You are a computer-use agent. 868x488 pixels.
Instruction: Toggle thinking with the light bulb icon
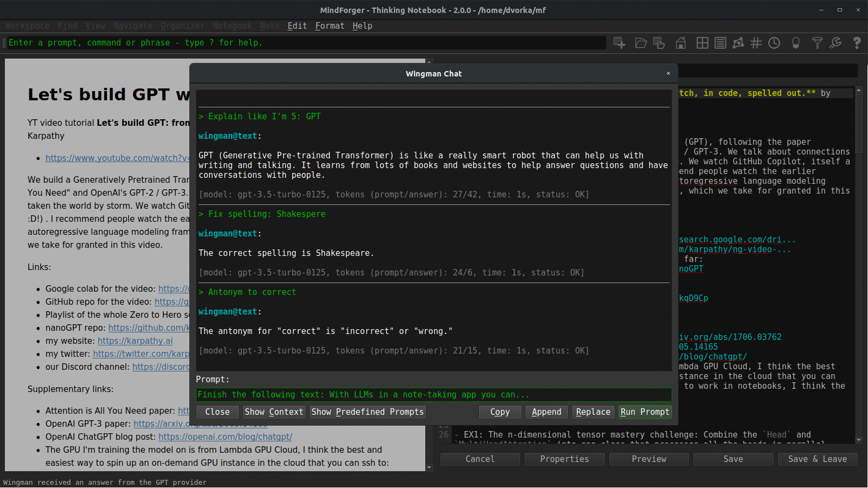796,43
